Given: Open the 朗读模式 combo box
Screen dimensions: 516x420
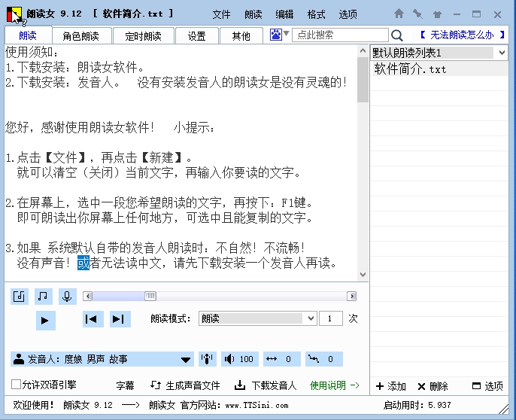Looking at the screenshot, I should tap(258, 318).
